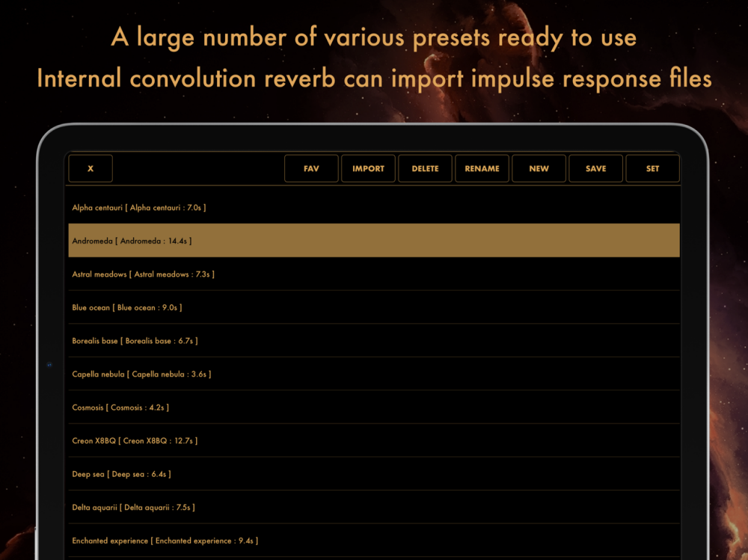Select the Alpha centauri preset
This screenshot has width=748, height=560.
coord(374,208)
